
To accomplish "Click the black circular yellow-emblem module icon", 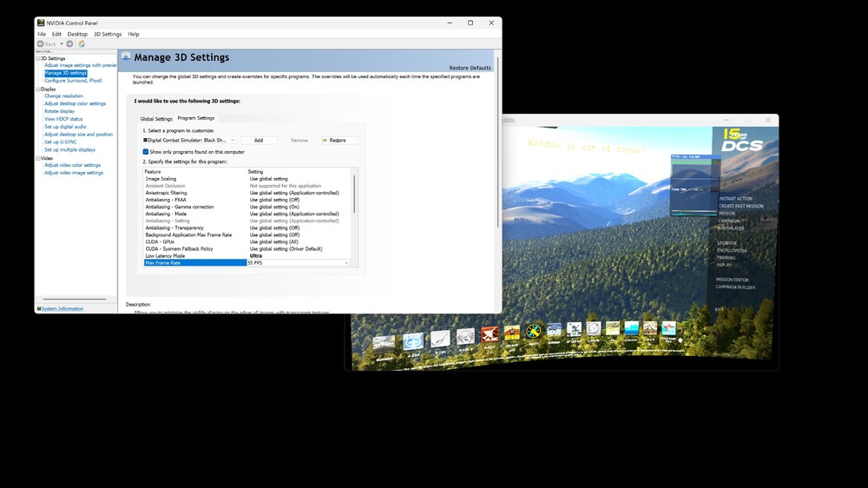I will (x=534, y=331).
